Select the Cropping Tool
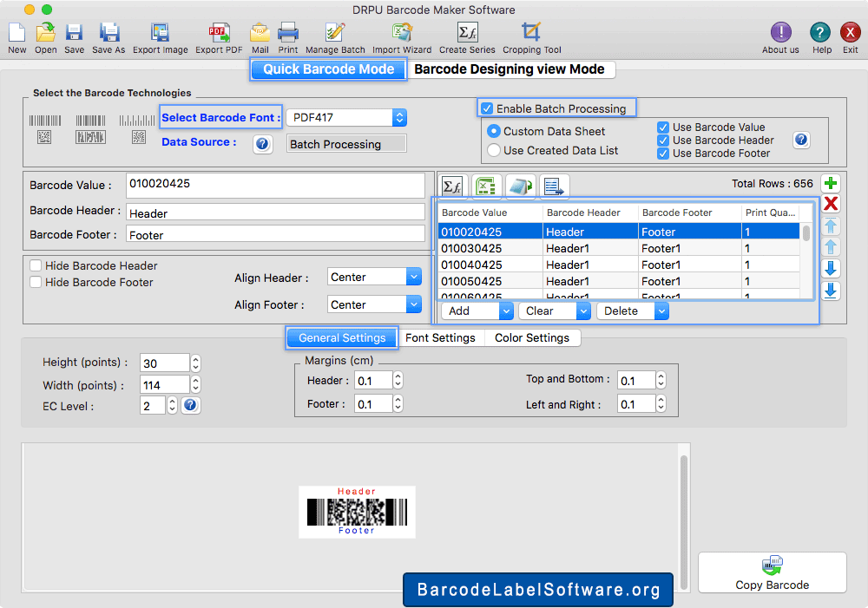 [531, 33]
